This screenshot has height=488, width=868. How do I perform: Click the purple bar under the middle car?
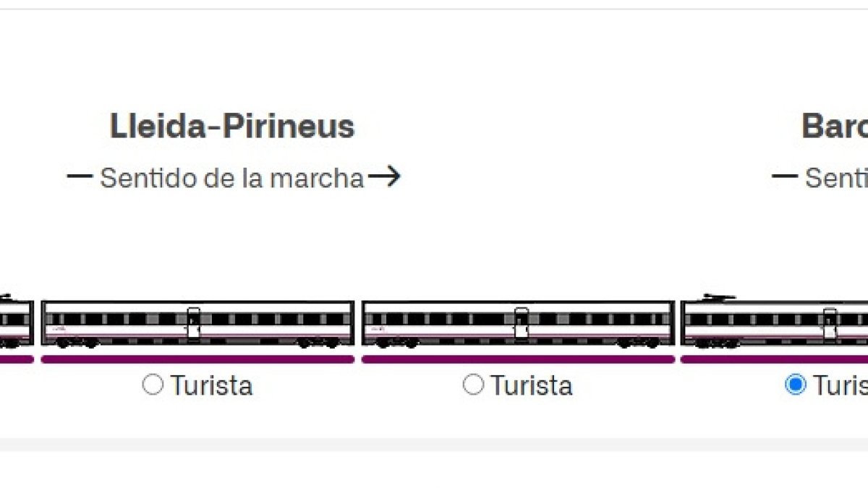point(518,359)
